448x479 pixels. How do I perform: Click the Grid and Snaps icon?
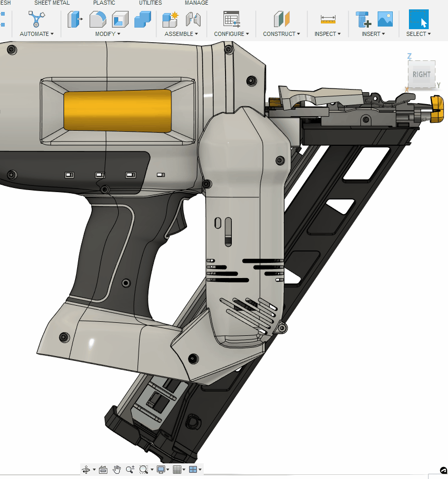pos(177,469)
